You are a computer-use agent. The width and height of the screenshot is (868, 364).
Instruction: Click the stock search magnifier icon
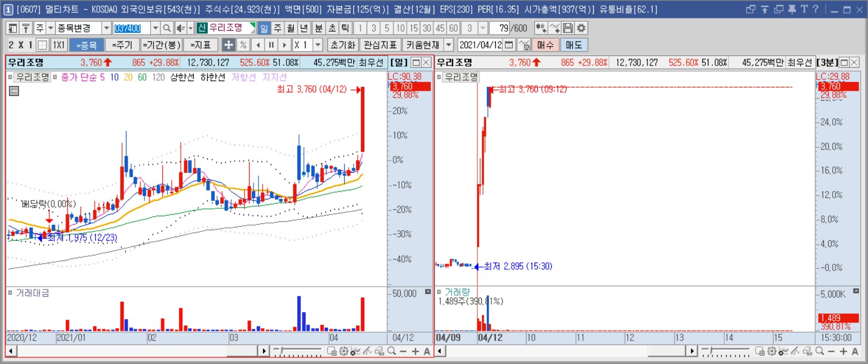tap(167, 28)
